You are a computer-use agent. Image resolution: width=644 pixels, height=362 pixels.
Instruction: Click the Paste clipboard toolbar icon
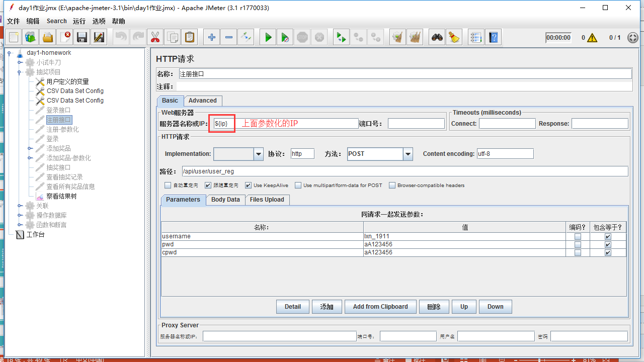tap(189, 37)
